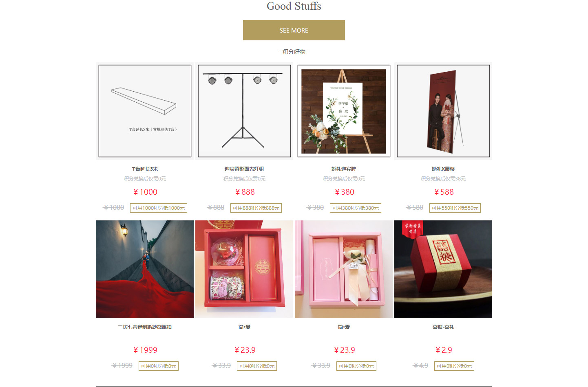
Task: Click the T台延长3米 product title
Action: click(145, 169)
